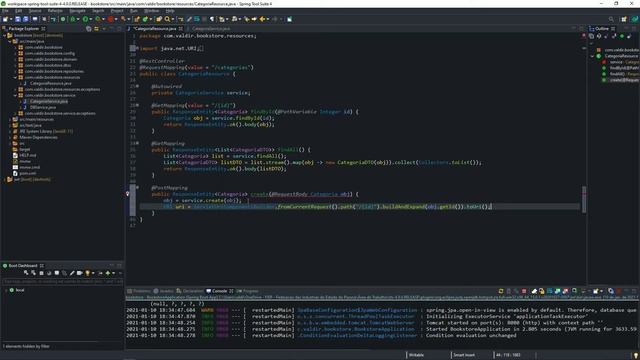This screenshot has height=360, width=640.
Task: Click the Boot Dashboard filter input field
Action: 62,282
